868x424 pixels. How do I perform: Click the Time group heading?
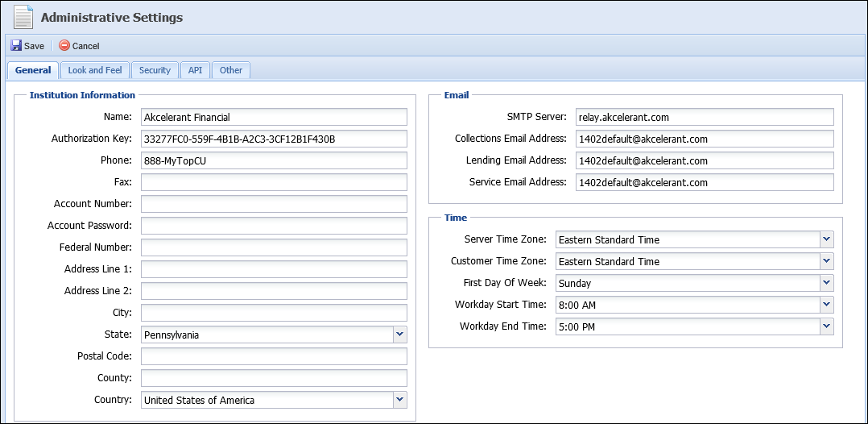456,218
